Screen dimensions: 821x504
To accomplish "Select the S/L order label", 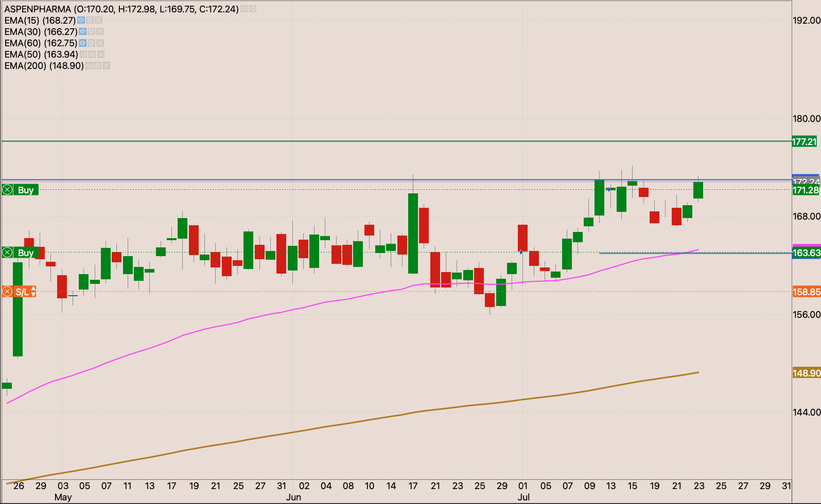I will (22, 292).
